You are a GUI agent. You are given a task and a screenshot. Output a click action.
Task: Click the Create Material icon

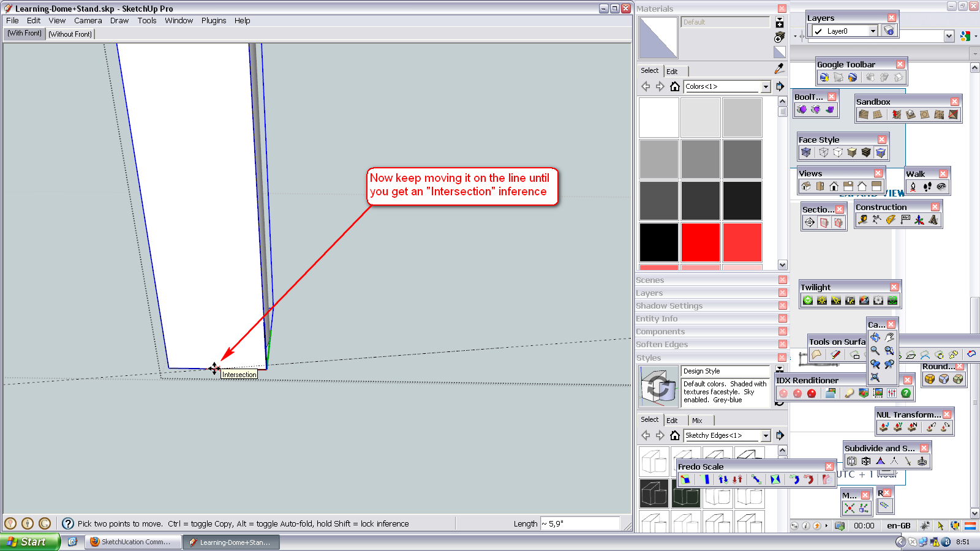780,37
